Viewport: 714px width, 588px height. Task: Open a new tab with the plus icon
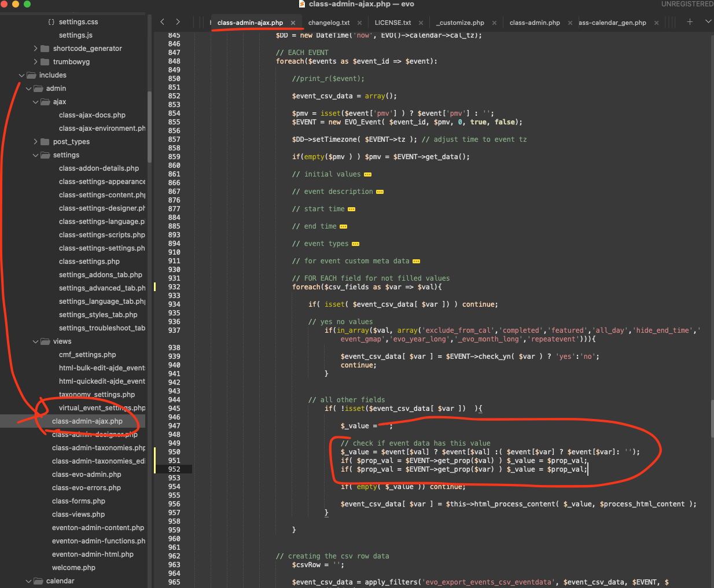tap(690, 22)
